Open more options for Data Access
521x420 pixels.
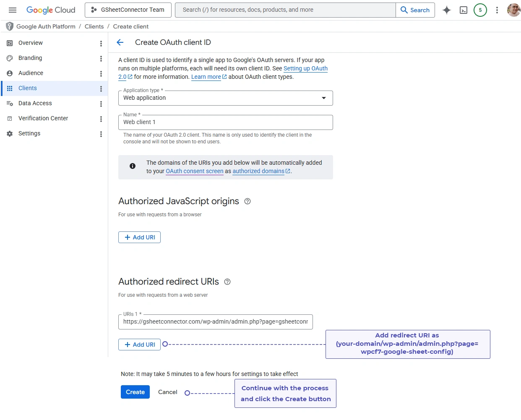[101, 104]
